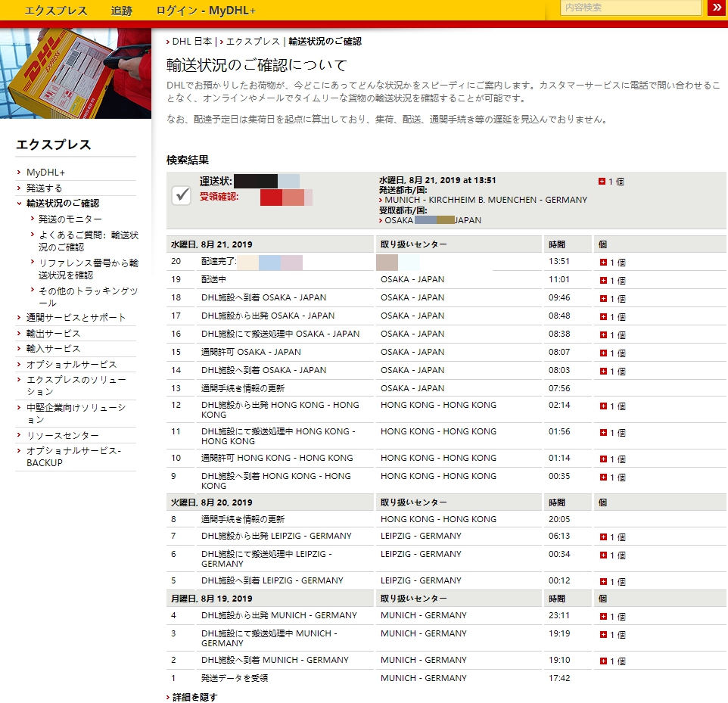Expand piece plus icon for row 10 通関許可 HONG KONG
The height and width of the screenshot is (703, 728).
603,459
